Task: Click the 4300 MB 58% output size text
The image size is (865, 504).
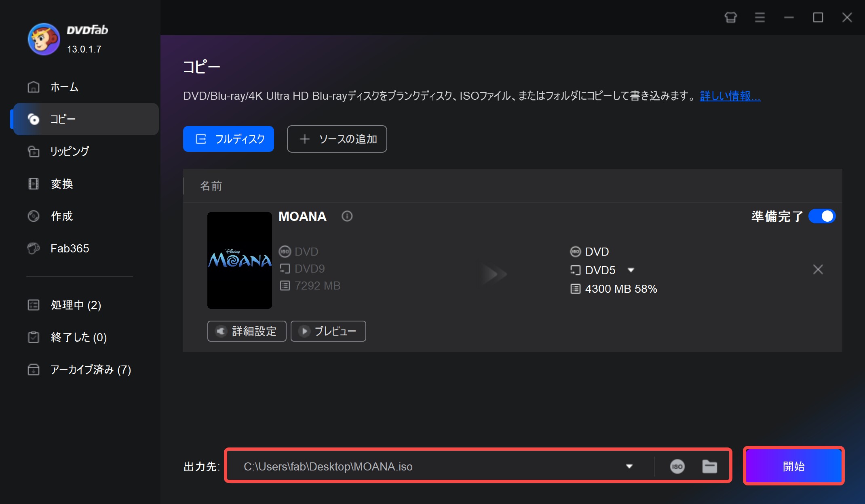Action: (621, 289)
